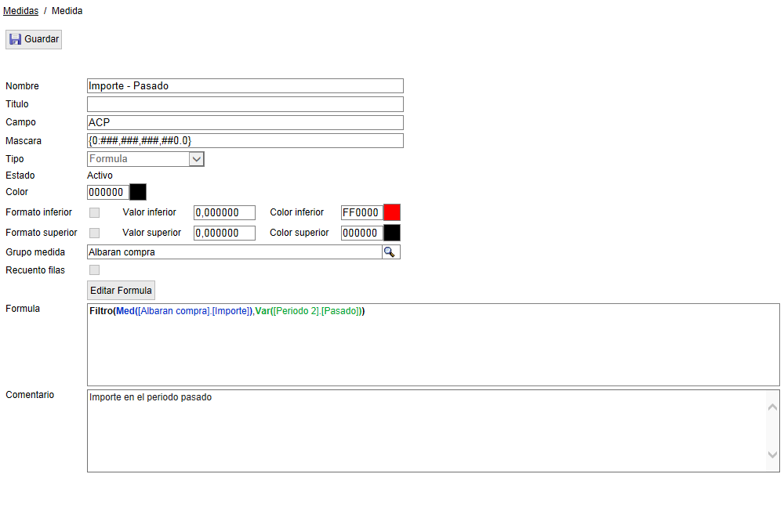
Task: Click the Guardar save button
Action: (34, 39)
